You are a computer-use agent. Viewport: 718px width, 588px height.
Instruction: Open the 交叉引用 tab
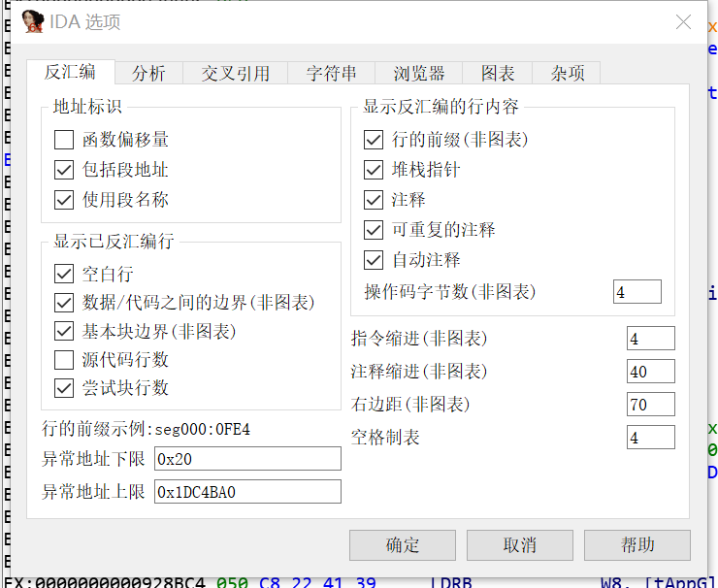[236, 74]
